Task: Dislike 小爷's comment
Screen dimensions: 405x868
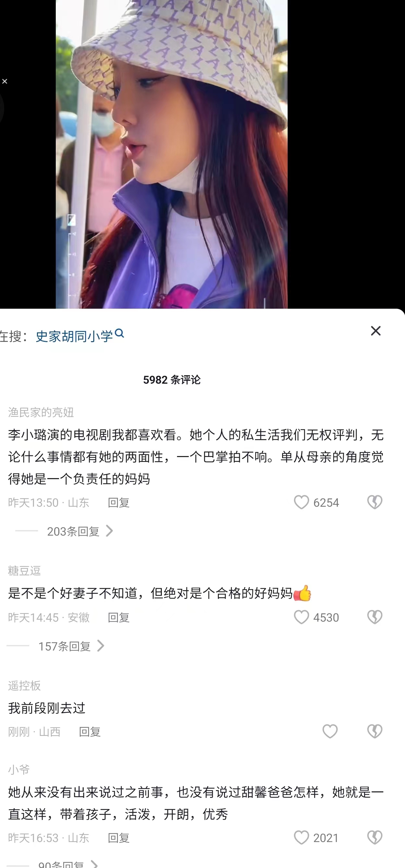Action: click(x=375, y=837)
